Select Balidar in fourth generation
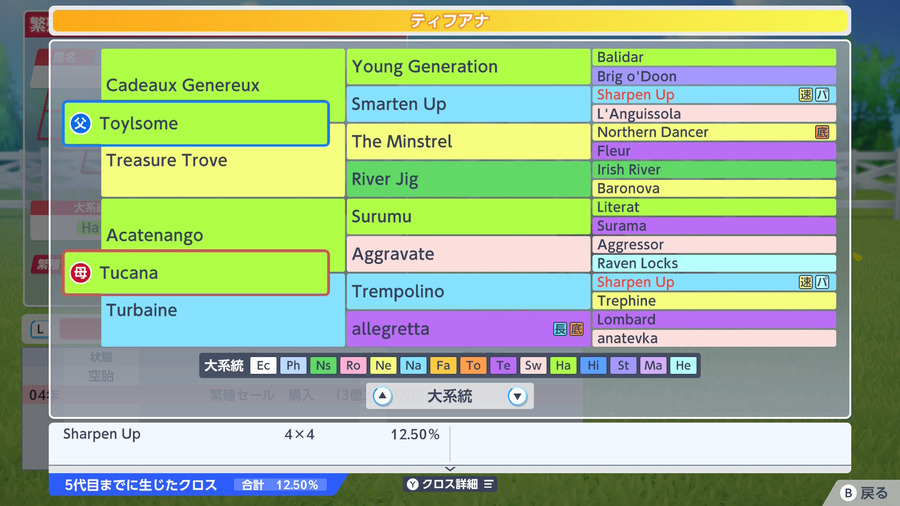The height and width of the screenshot is (506, 900). click(x=714, y=57)
